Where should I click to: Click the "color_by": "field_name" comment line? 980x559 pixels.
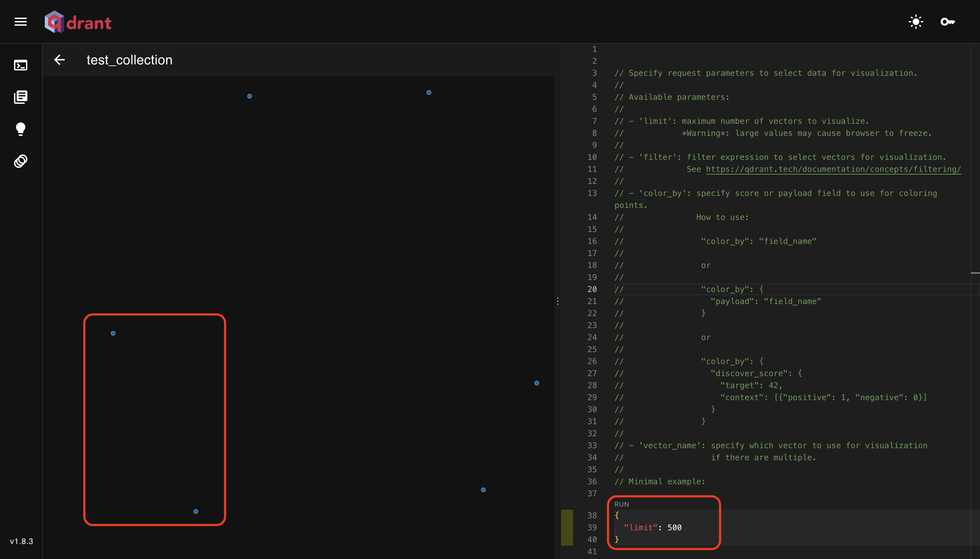758,241
